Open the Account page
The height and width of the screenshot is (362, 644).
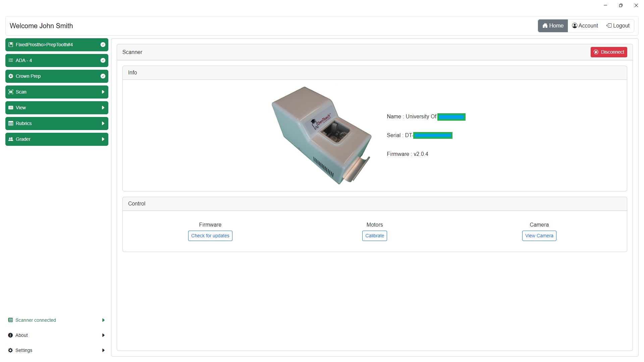pyautogui.click(x=585, y=26)
